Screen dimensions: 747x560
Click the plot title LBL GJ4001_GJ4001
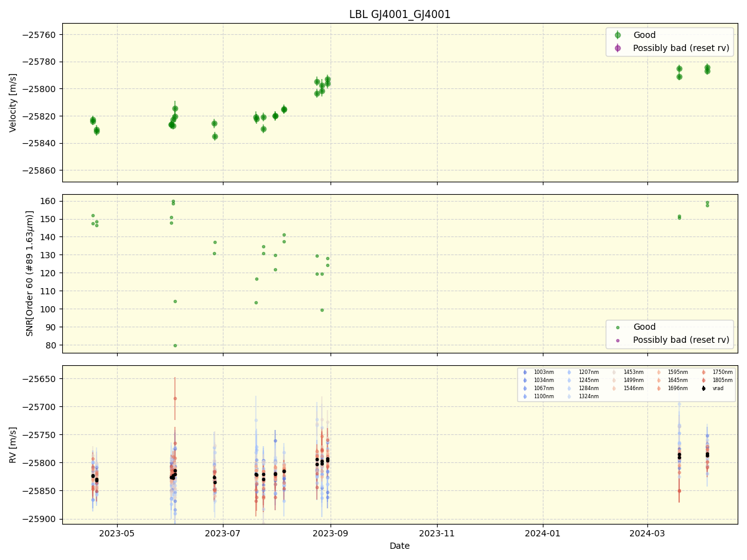tap(400, 14)
